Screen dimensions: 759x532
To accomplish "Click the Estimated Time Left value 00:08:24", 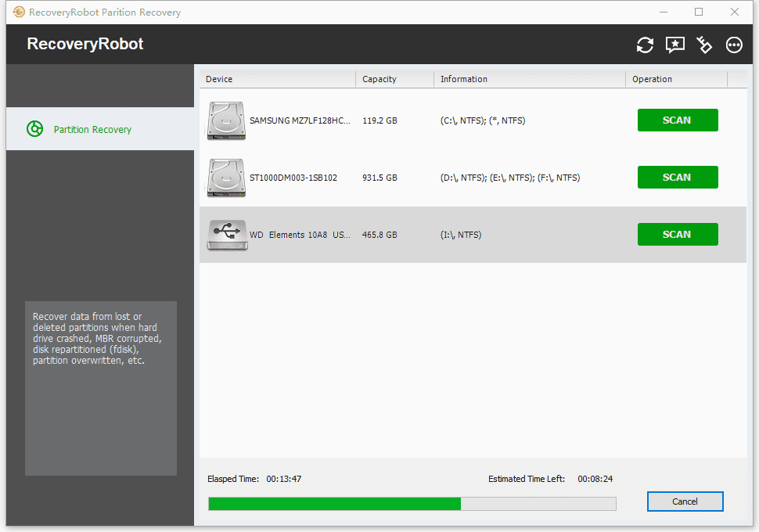I will (595, 479).
